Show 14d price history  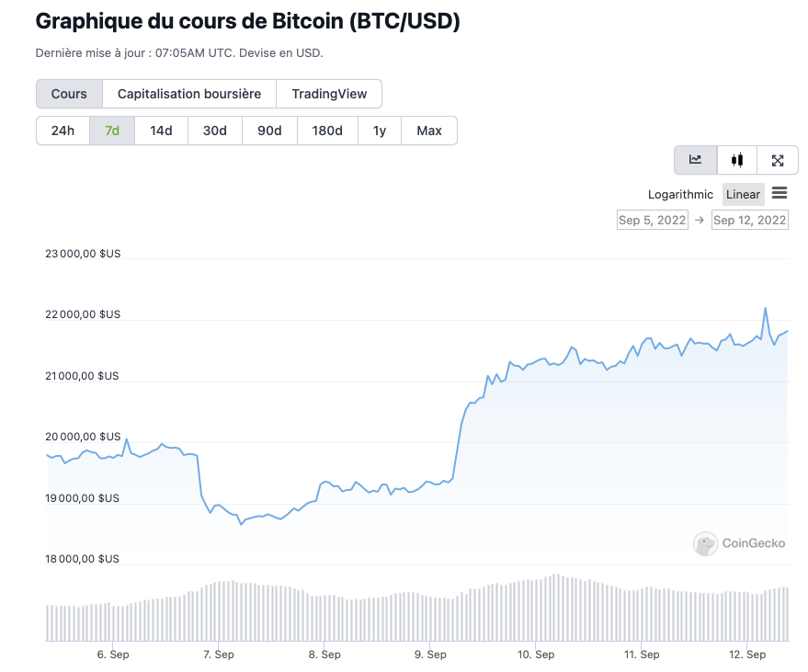point(161,131)
